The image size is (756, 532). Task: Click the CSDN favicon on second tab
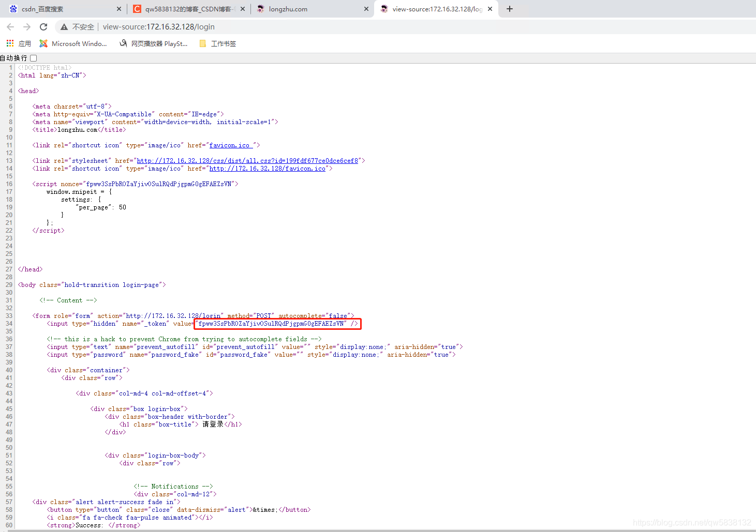[x=137, y=9]
